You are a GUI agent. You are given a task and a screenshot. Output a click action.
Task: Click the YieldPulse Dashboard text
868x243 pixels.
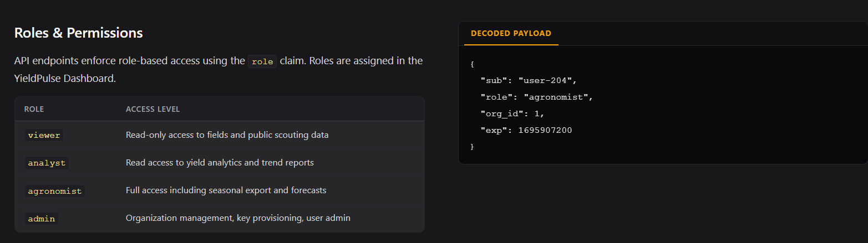click(x=65, y=78)
